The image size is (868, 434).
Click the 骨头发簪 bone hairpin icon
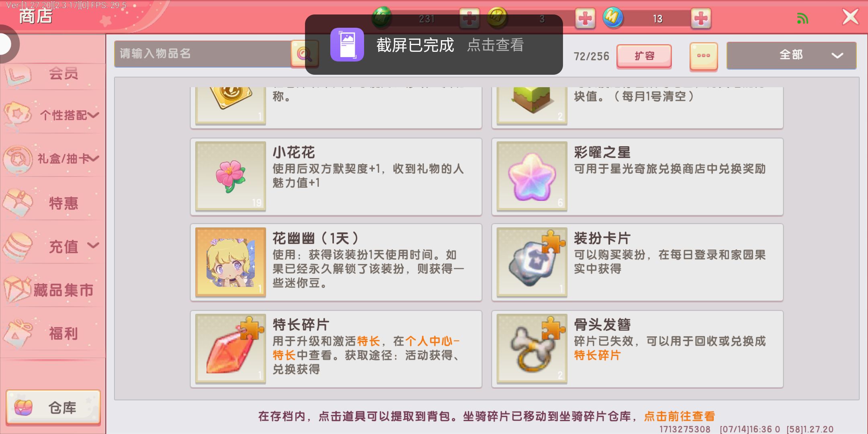point(532,349)
